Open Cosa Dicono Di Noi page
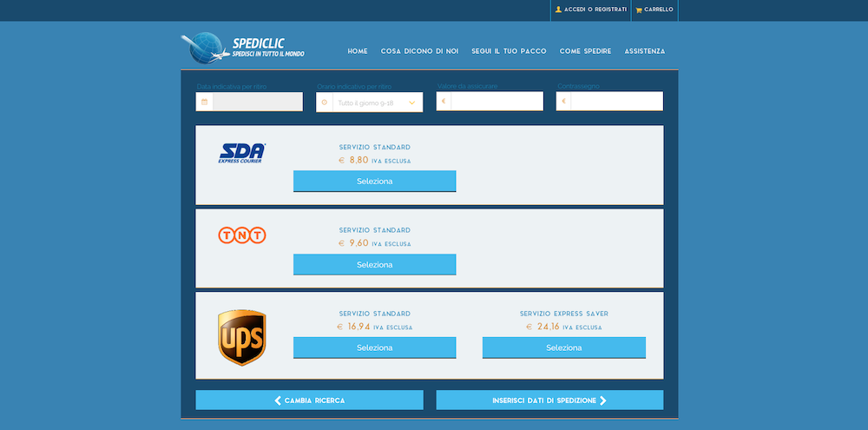868x430 pixels. point(419,51)
